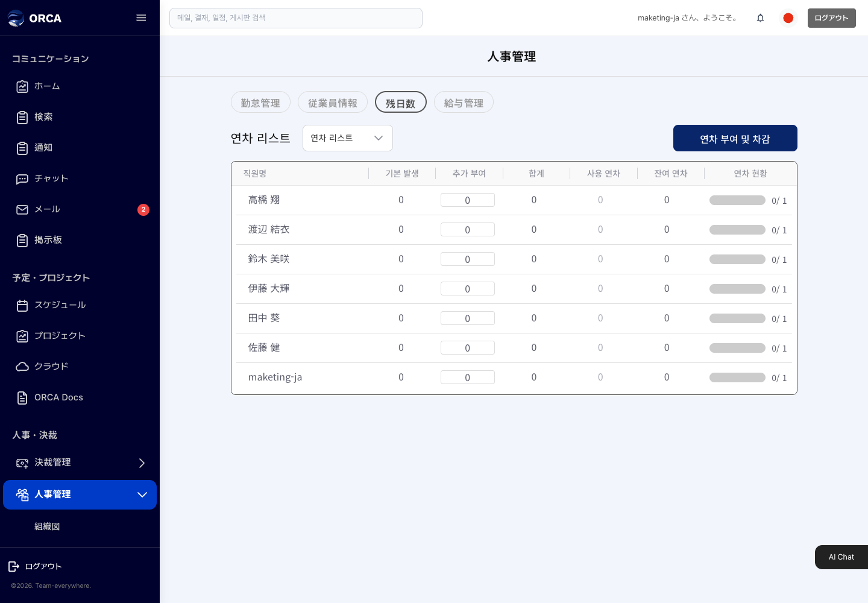The width and height of the screenshot is (868, 603).
Task: Open ホーム in the sidebar
Action: tap(80, 86)
